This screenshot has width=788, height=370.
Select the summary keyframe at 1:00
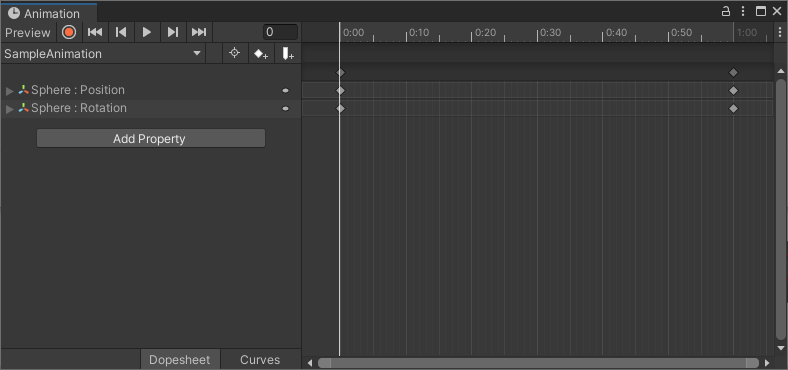pos(733,72)
